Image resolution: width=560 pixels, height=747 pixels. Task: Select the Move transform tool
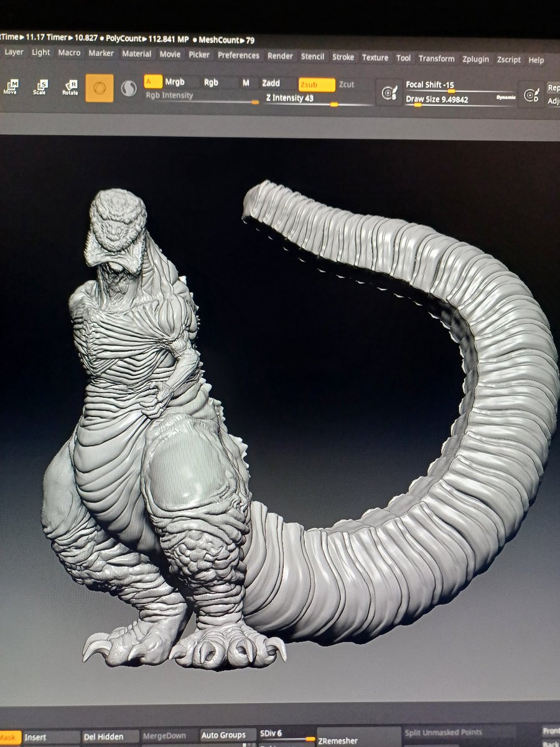11,87
